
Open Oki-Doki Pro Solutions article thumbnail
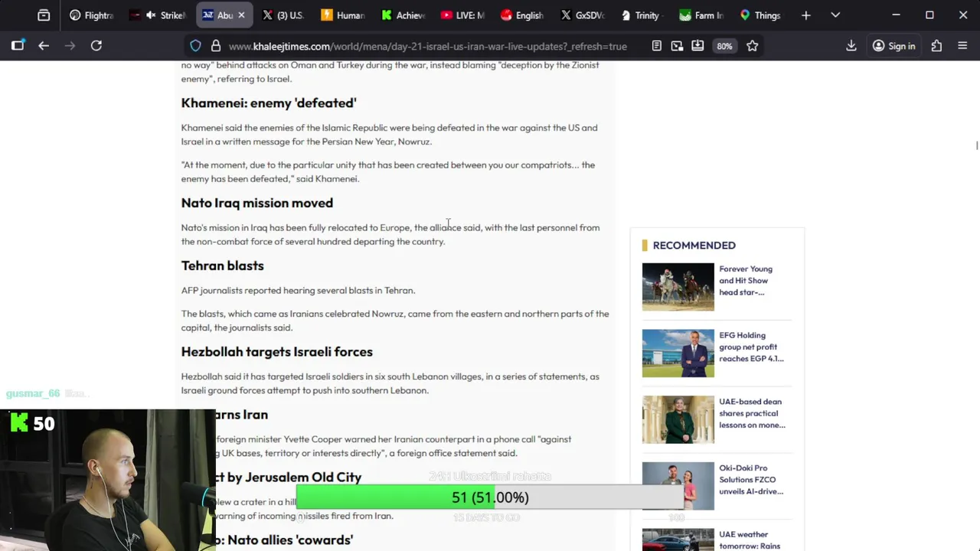pyautogui.click(x=678, y=486)
